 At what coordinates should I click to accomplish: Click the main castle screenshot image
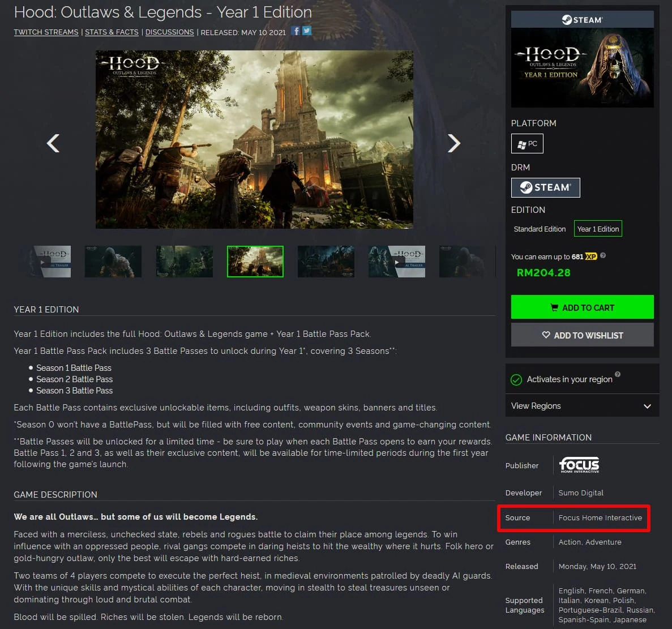pyautogui.click(x=254, y=139)
